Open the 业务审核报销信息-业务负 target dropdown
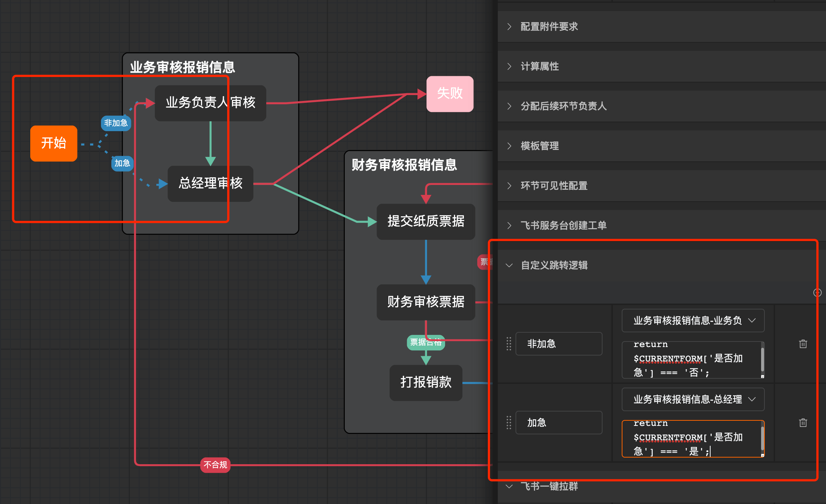Image resolution: width=826 pixels, height=504 pixels. click(x=693, y=321)
